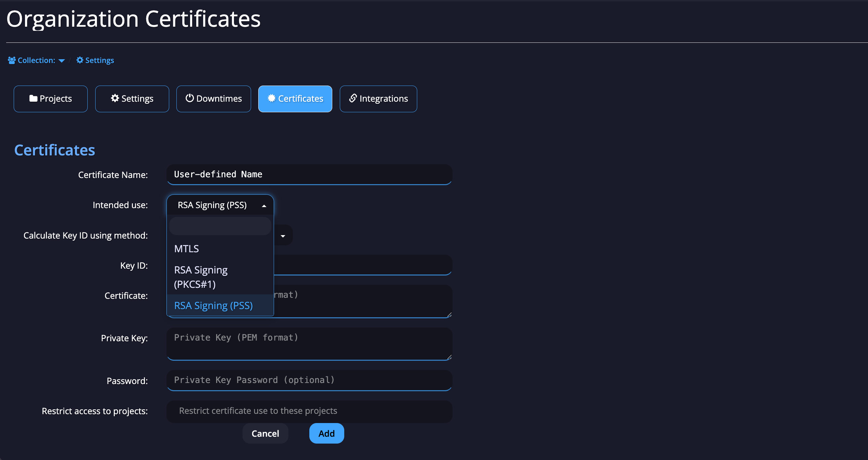The height and width of the screenshot is (460, 868).
Task: Click the gear icon beside the Settings breadcrumb
Action: (80, 60)
